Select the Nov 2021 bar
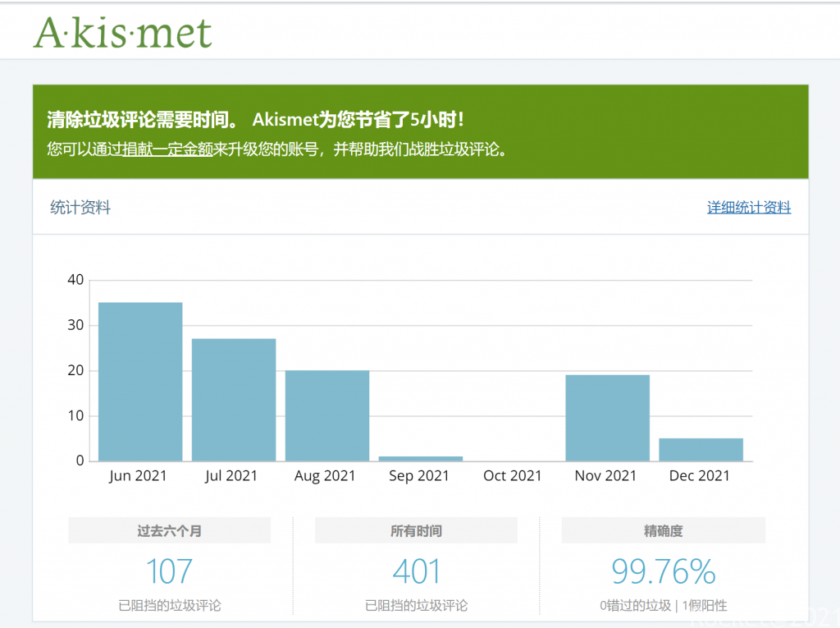The width and height of the screenshot is (840, 628). 607,418
